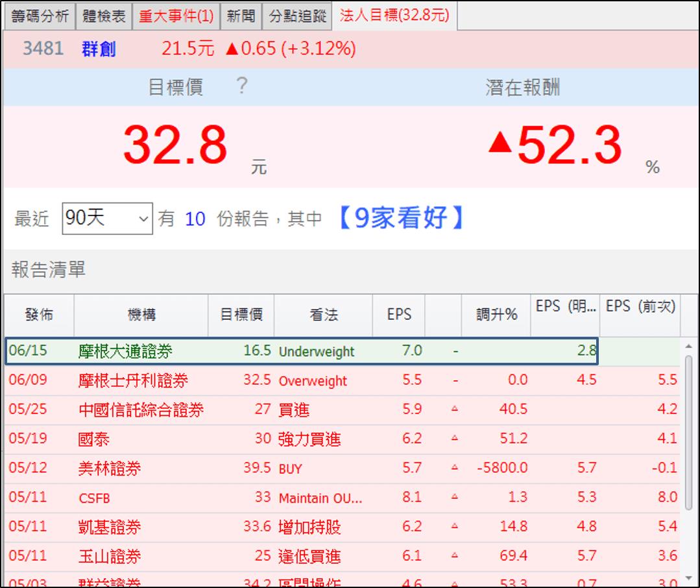700x588 pixels.
Task: Sort reports by the 目標價 column header
Action: coord(241,315)
